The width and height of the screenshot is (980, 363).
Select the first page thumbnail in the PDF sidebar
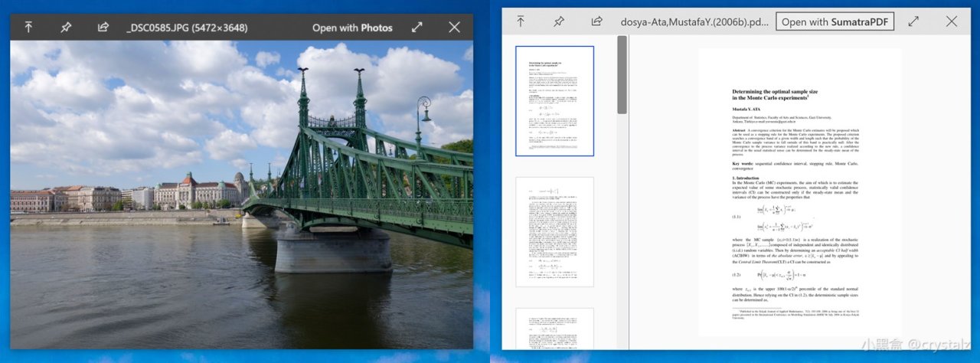[x=555, y=101]
